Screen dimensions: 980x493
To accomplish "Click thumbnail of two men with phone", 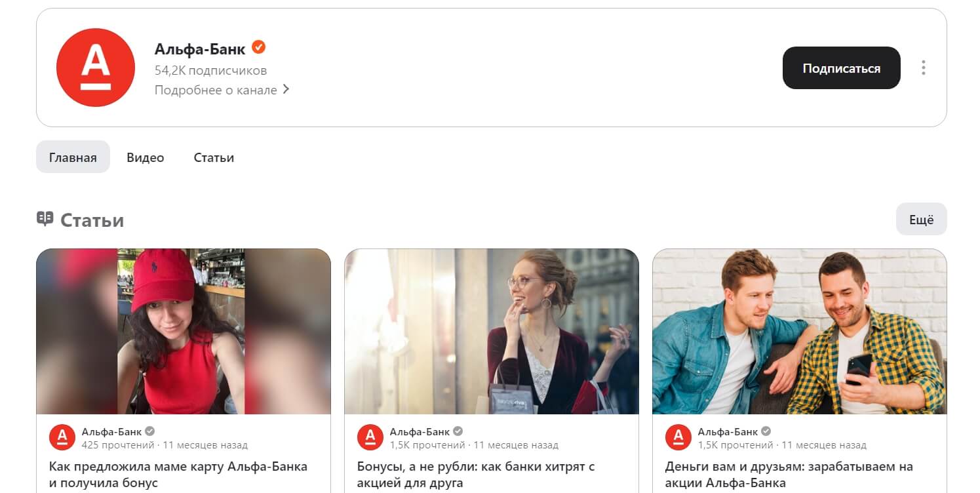I will coord(800,331).
